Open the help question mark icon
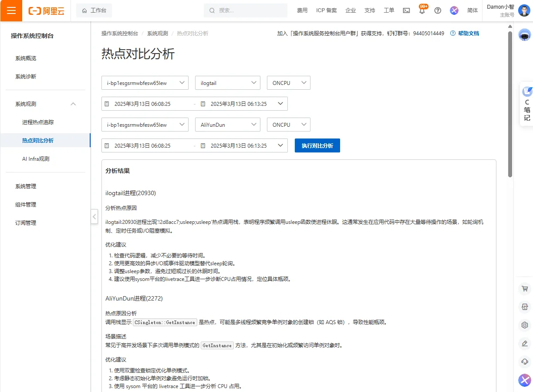 click(438, 10)
